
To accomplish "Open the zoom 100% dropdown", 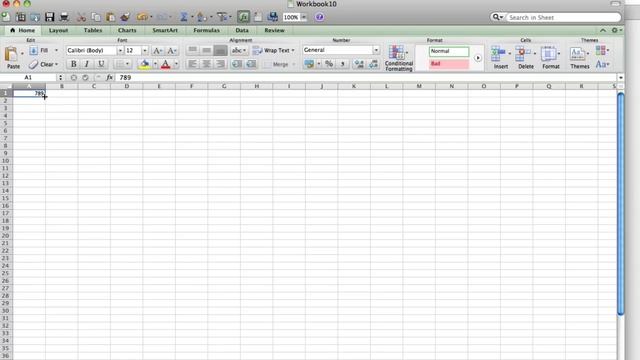I will (303, 17).
